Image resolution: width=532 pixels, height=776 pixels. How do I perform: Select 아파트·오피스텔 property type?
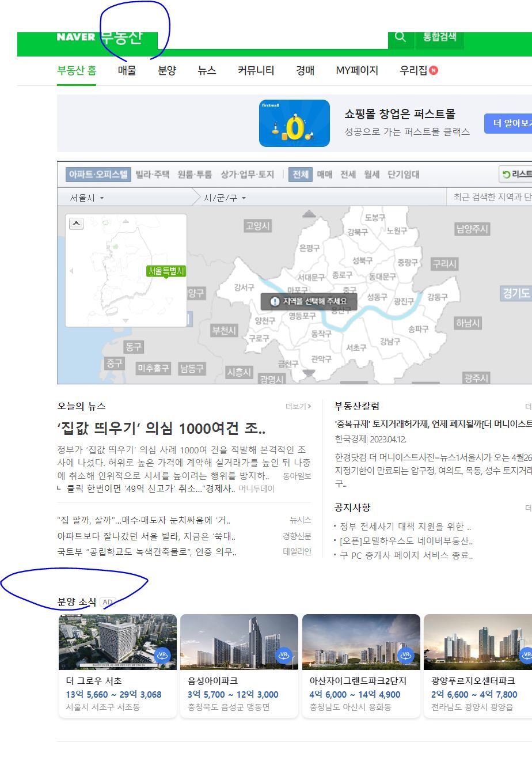click(x=98, y=174)
